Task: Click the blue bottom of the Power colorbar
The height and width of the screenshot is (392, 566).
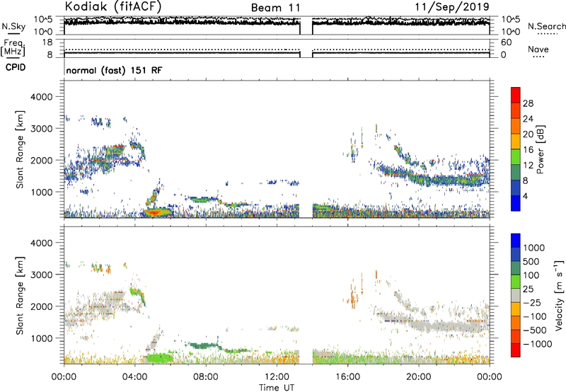Action: click(x=516, y=203)
